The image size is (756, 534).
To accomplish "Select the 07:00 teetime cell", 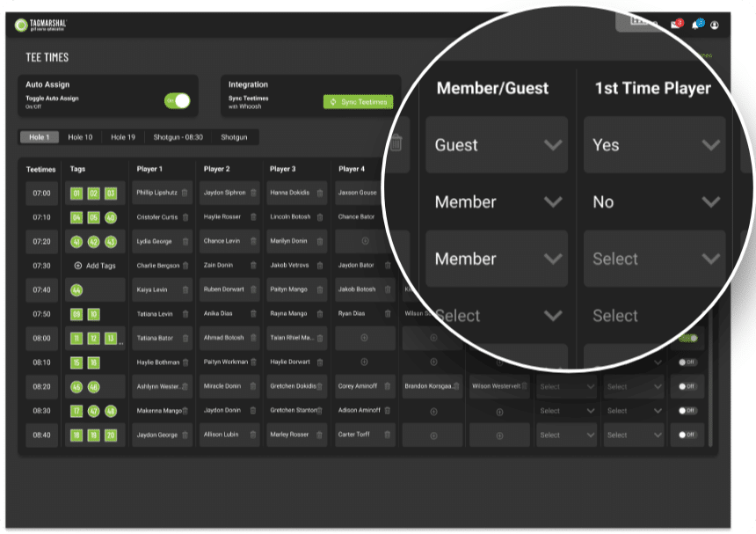I will (x=40, y=192).
